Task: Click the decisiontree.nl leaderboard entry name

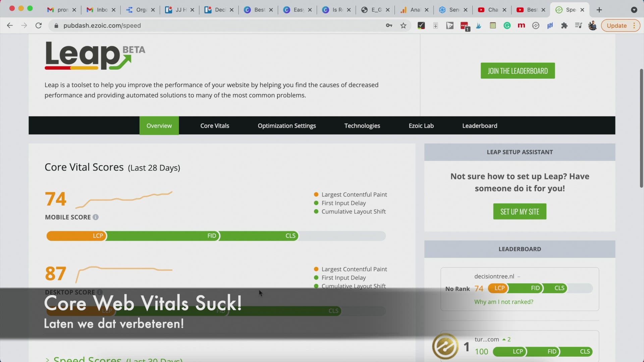Action: pyautogui.click(x=494, y=276)
